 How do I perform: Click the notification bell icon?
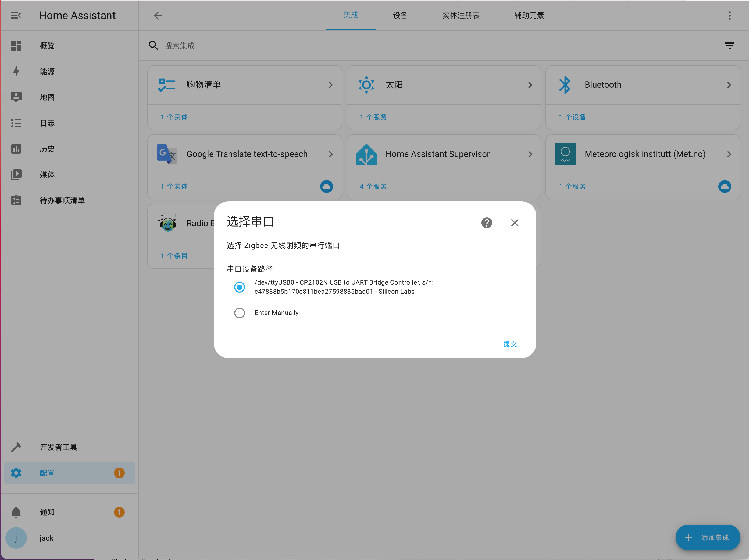(16, 512)
